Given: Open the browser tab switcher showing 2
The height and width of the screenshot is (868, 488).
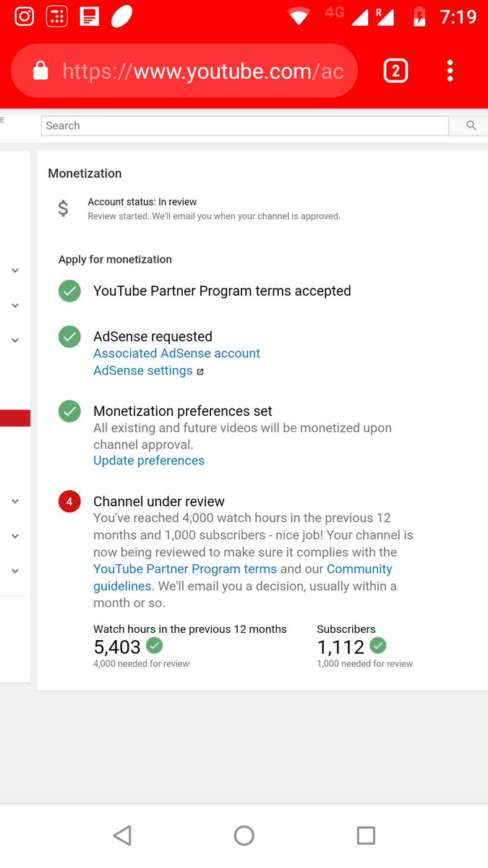Looking at the screenshot, I should click(395, 71).
